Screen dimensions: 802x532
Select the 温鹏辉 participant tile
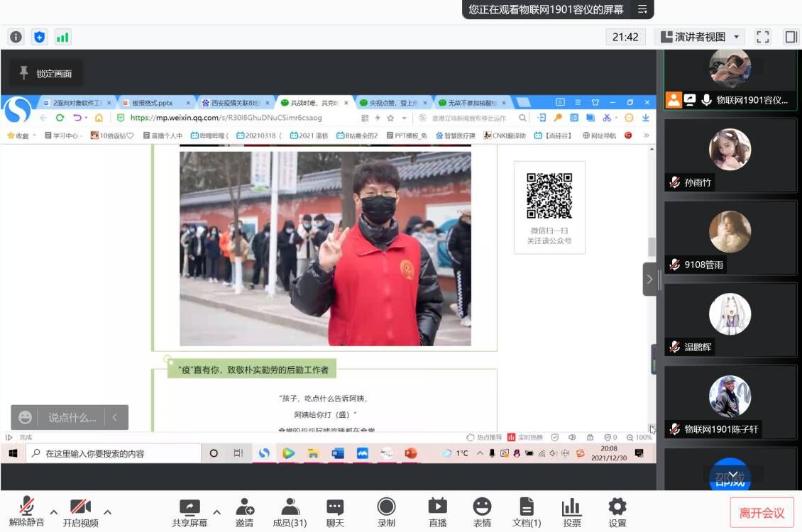coord(730,320)
